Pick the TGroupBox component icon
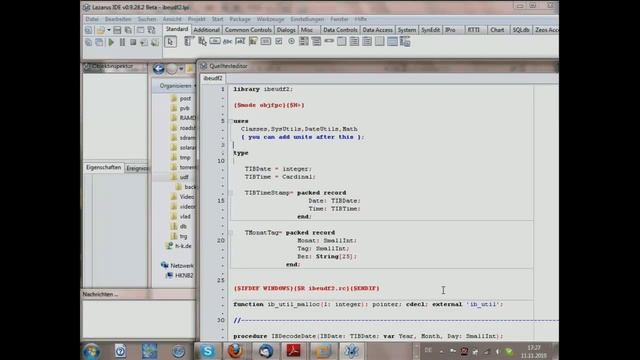The image size is (640, 360). 342,41
